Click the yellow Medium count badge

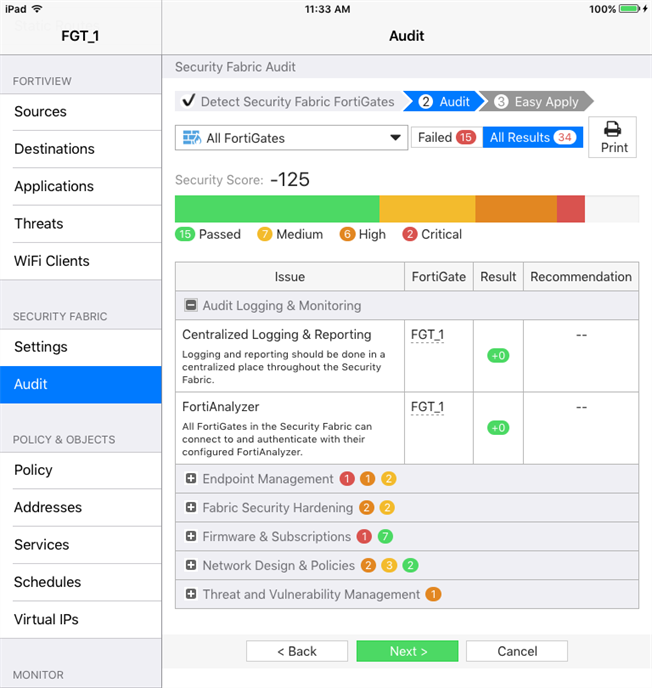pyautogui.click(x=264, y=234)
